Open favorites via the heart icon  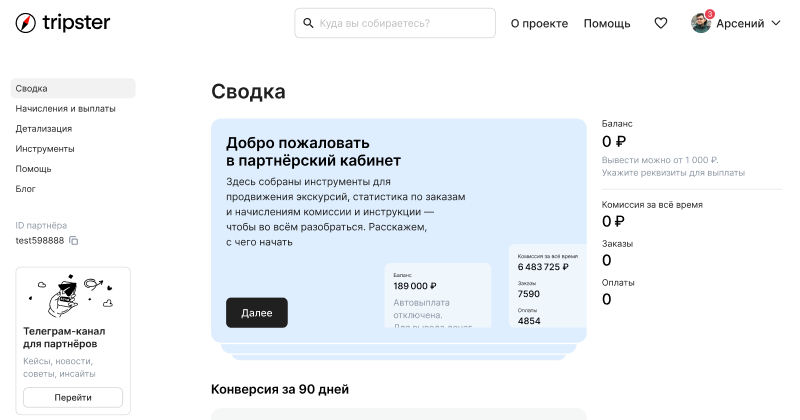tap(660, 23)
